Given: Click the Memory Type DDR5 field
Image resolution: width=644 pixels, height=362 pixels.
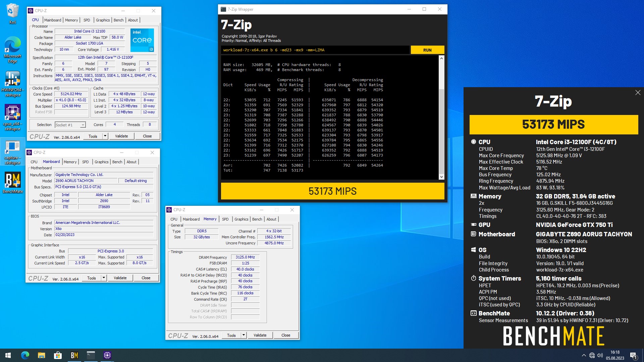Looking at the screenshot, I should click(202, 231).
